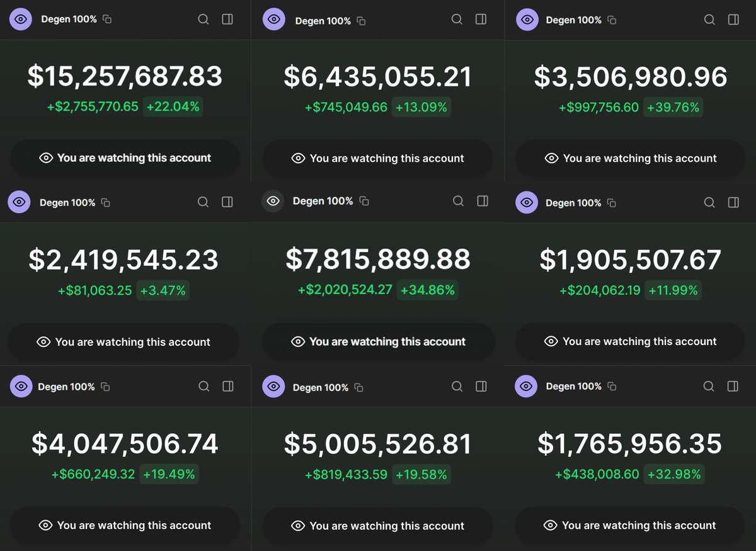Click the +39.76% gain badge
The width and height of the screenshot is (756, 551).
(673, 107)
